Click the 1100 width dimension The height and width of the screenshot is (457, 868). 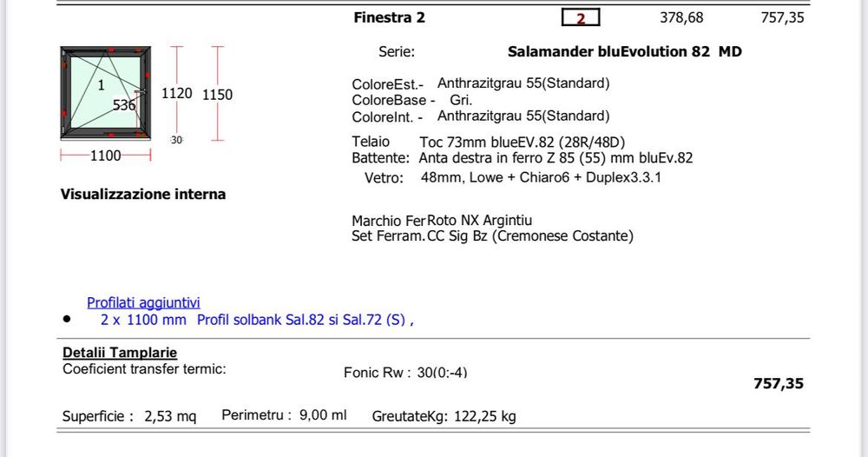[x=105, y=156]
